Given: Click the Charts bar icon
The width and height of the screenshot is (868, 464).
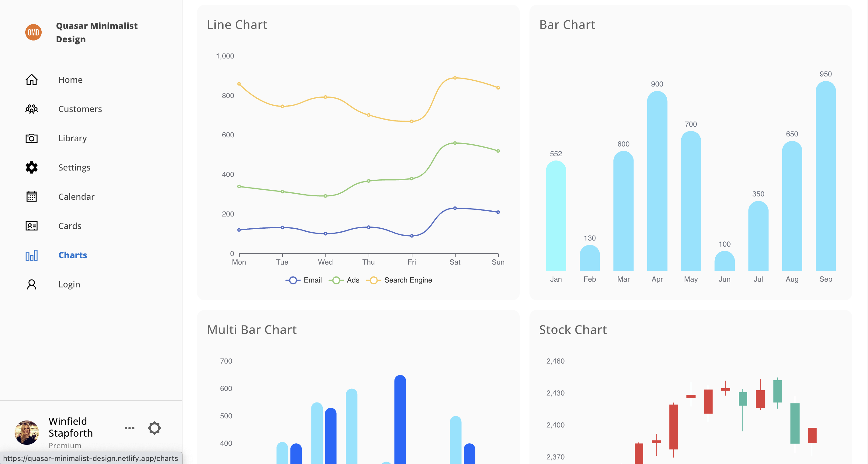Looking at the screenshot, I should coord(32,255).
